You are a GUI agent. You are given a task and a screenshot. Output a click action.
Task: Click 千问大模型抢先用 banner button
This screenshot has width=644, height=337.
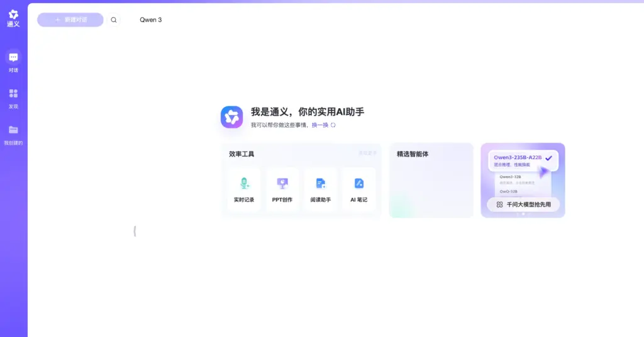(523, 204)
